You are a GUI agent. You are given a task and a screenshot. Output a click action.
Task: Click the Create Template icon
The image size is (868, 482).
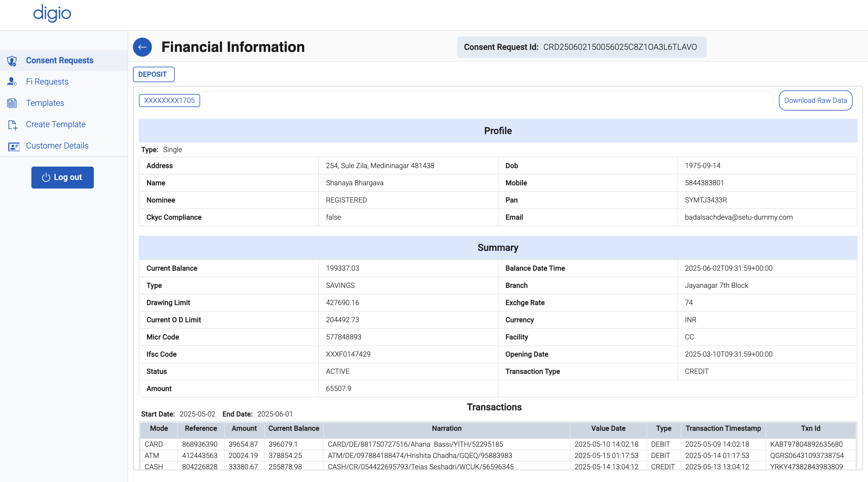point(12,125)
